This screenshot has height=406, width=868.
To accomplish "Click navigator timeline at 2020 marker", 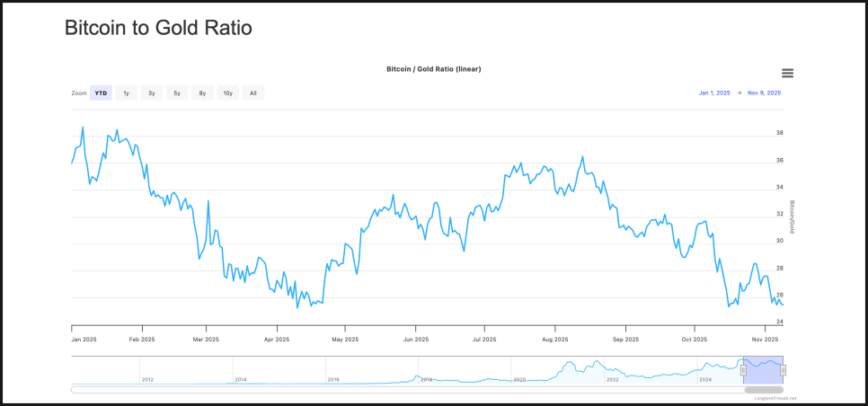I will [x=519, y=379].
